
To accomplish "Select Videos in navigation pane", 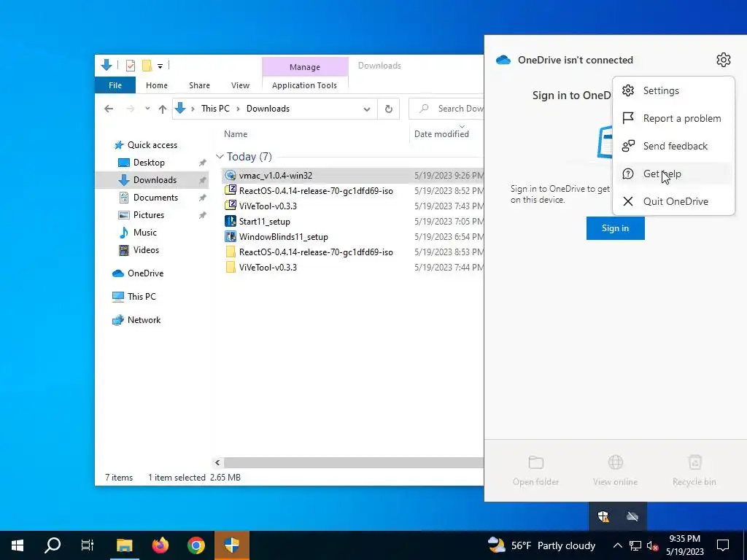I will [146, 250].
